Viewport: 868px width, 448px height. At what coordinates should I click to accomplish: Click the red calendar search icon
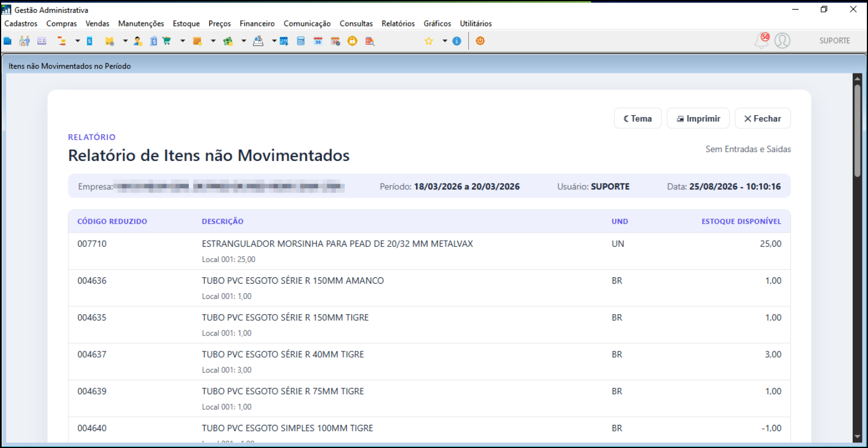370,41
